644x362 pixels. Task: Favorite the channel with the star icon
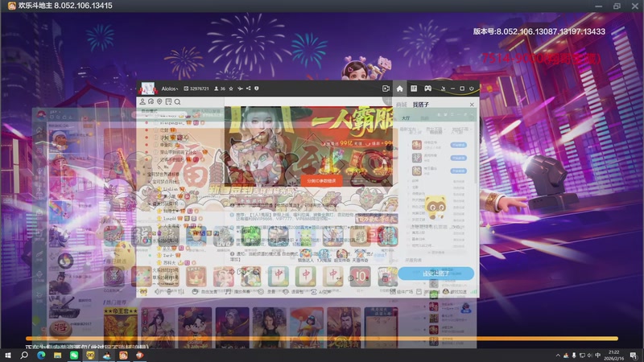tap(231, 88)
